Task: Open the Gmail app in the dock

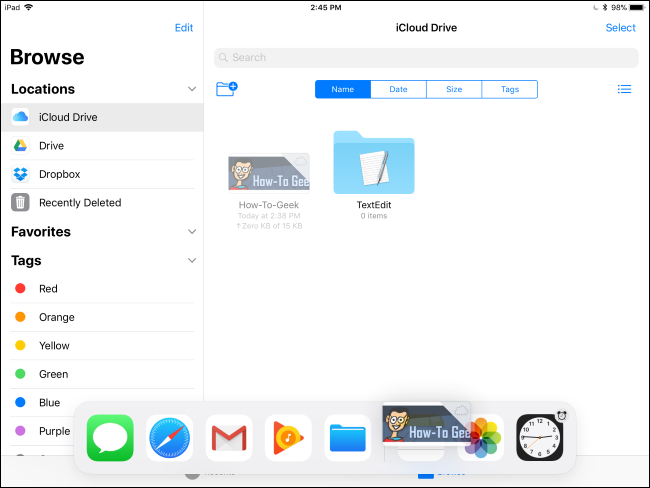Action: tap(229, 437)
